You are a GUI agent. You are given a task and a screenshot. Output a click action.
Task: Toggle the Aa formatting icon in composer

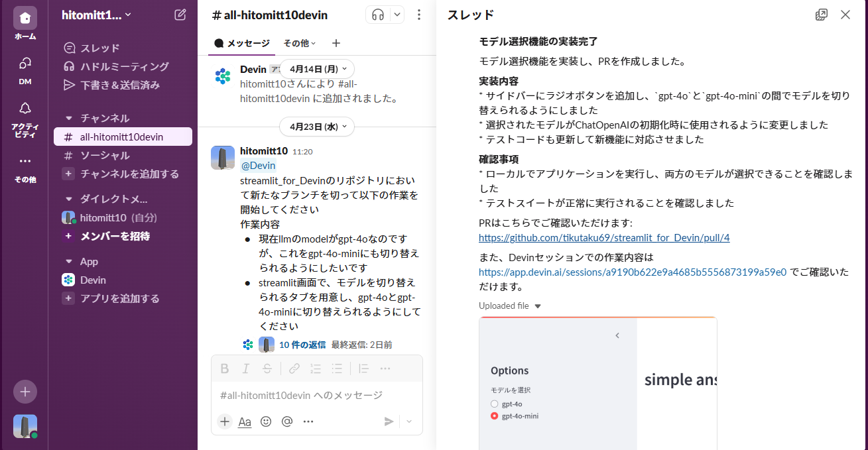[x=245, y=422]
